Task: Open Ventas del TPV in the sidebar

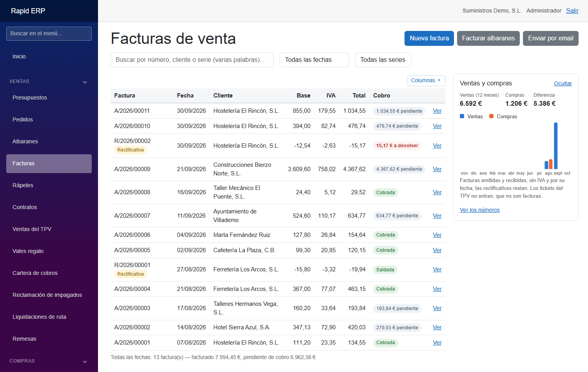Action: pos(49,229)
